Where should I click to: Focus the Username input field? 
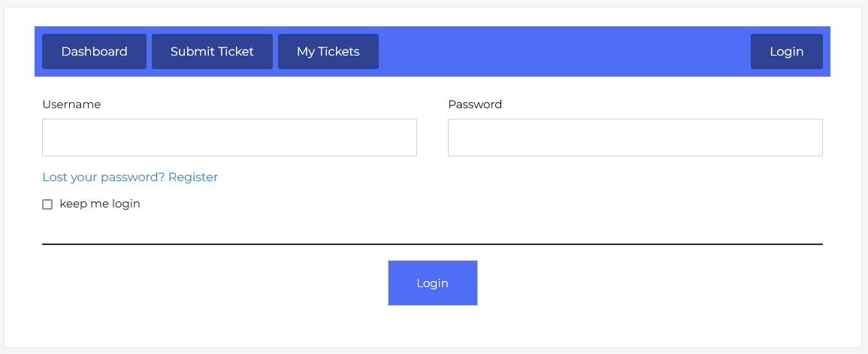pyautogui.click(x=229, y=138)
